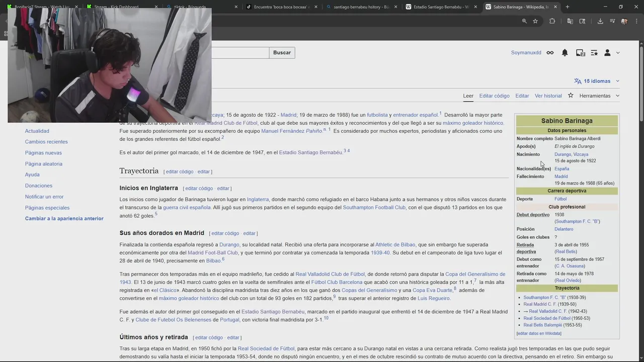Open the Real Sociedad de Fútbol link in Últimos años paragraph
The image size is (644, 362).
(x=266, y=348)
